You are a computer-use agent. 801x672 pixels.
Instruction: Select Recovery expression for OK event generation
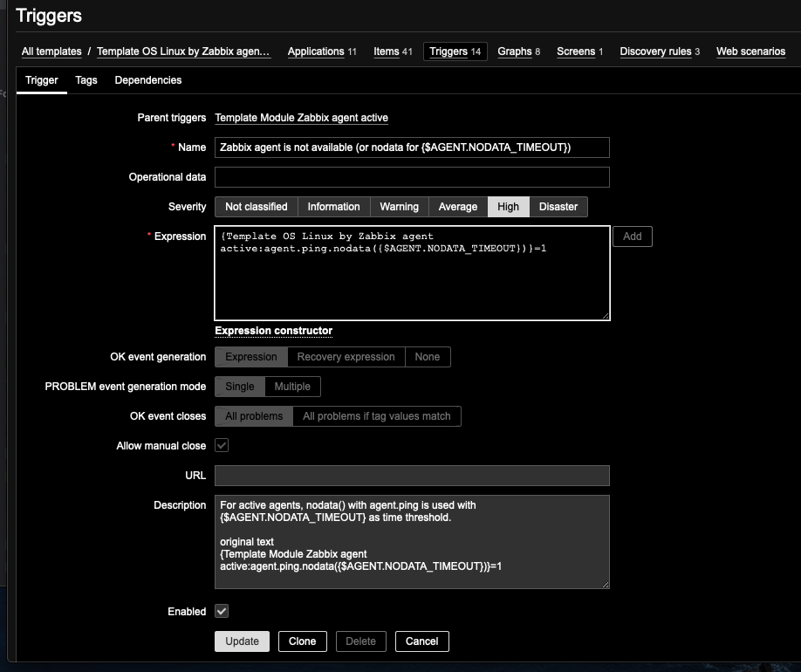pyautogui.click(x=346, y=357)
